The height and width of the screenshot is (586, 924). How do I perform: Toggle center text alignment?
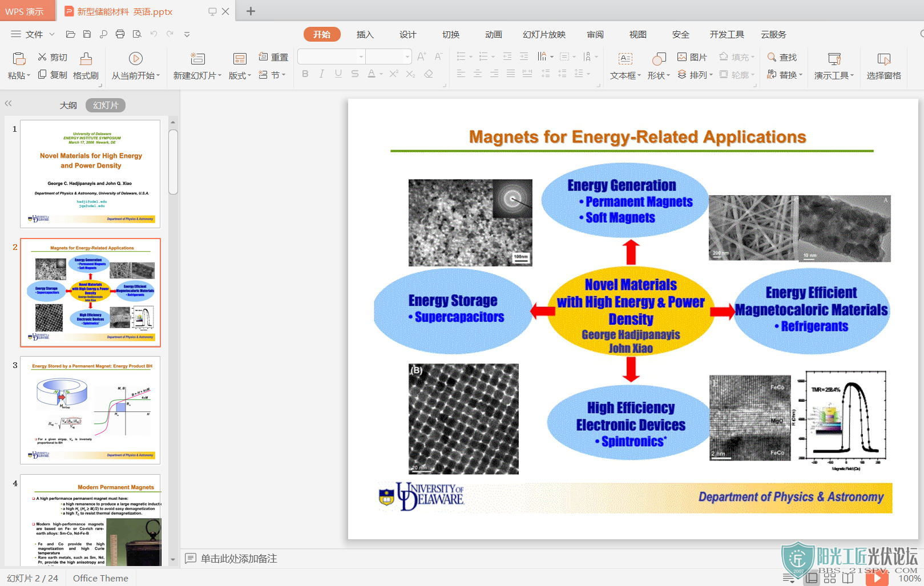coord(478,74)
